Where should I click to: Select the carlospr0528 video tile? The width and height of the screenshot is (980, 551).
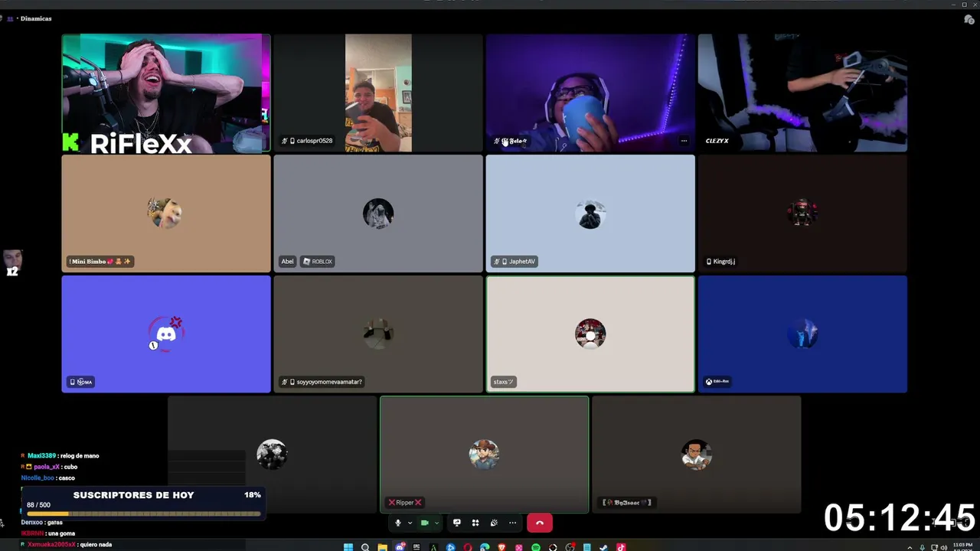pos(378,93)
